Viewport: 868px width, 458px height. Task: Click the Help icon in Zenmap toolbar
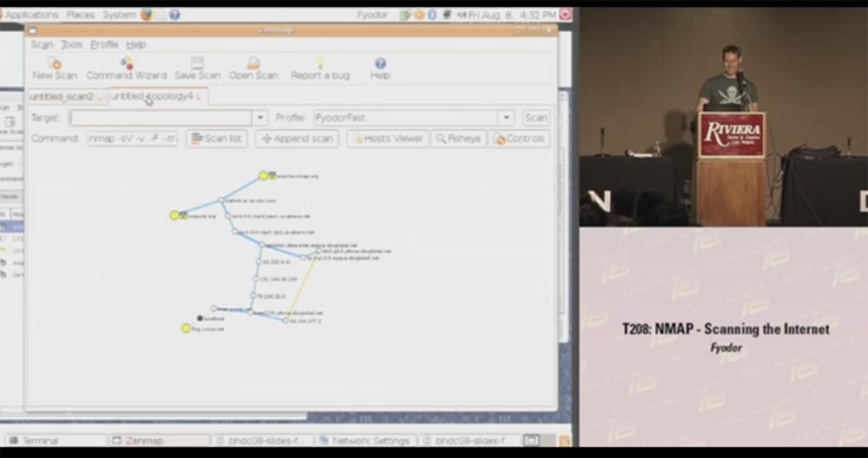(380, 63)
